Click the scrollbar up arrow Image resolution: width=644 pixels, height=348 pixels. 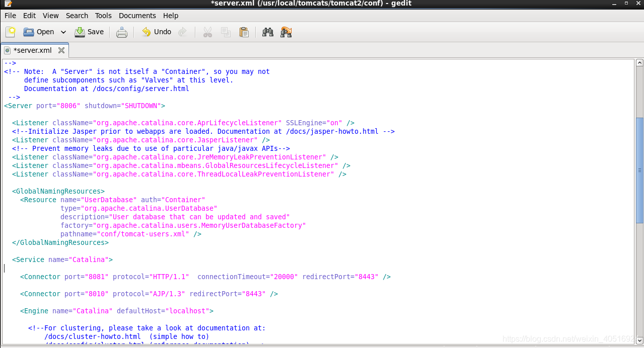pos(639,63)
